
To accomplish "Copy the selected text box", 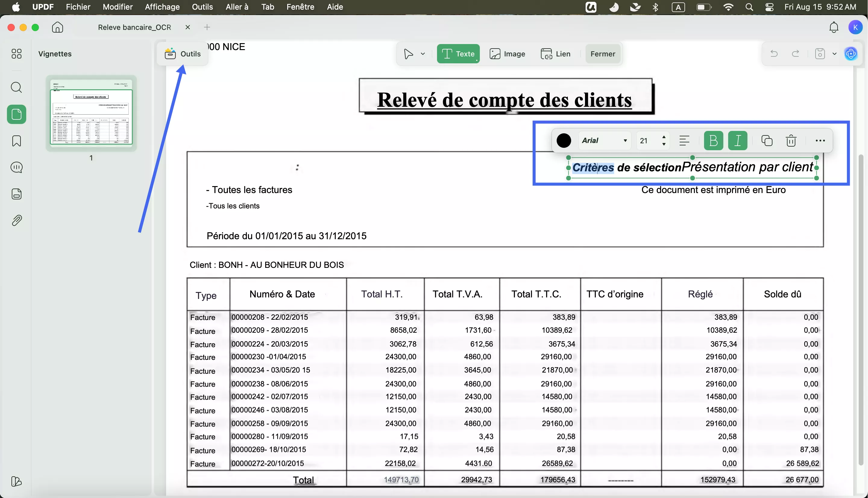I will (x=767, y=141).
